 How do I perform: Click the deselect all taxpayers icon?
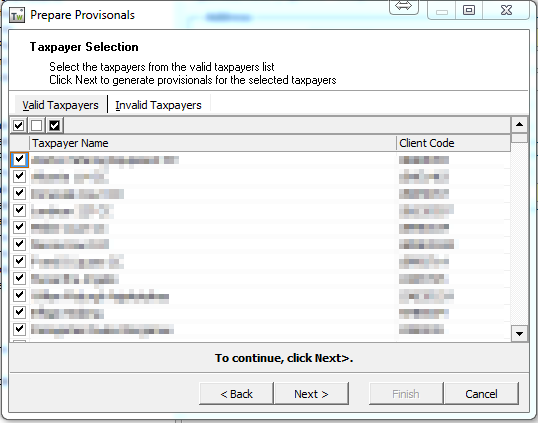36,126
